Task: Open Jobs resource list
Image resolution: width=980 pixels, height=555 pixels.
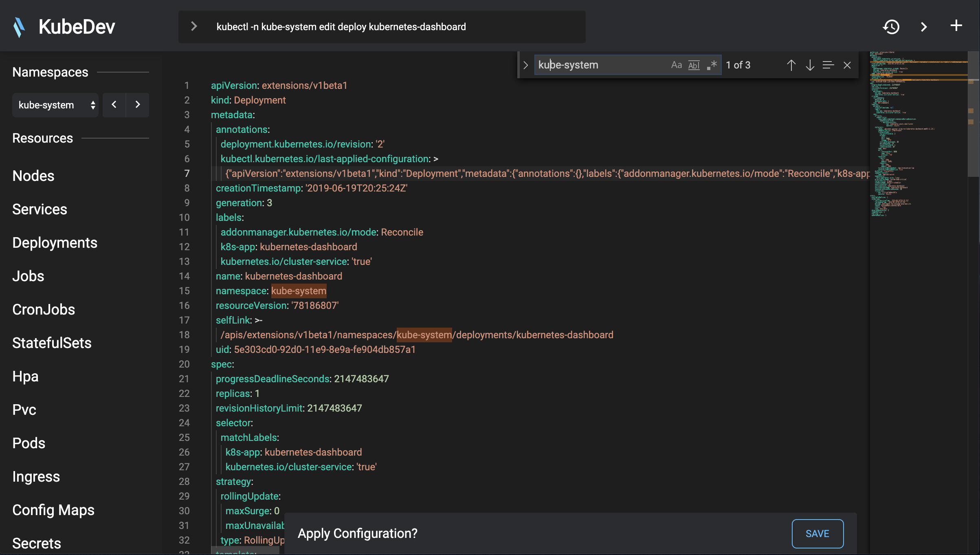Action: pos(28,276)
